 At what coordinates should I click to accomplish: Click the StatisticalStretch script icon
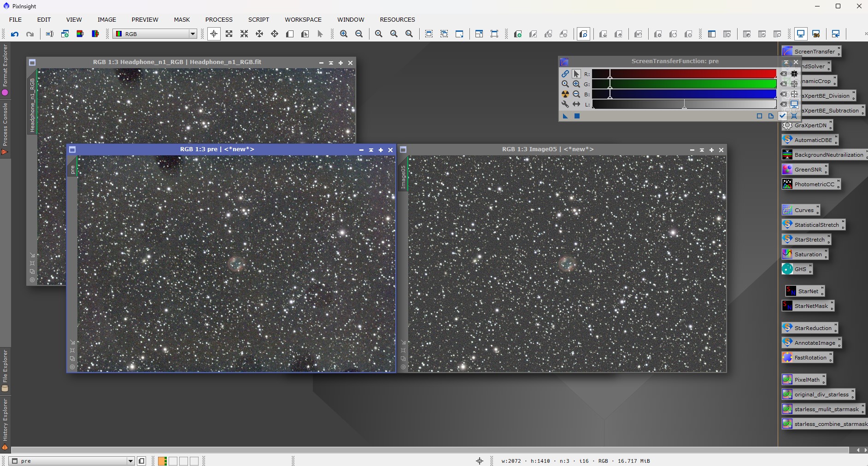pyautogui.click(x=813, y=224)
